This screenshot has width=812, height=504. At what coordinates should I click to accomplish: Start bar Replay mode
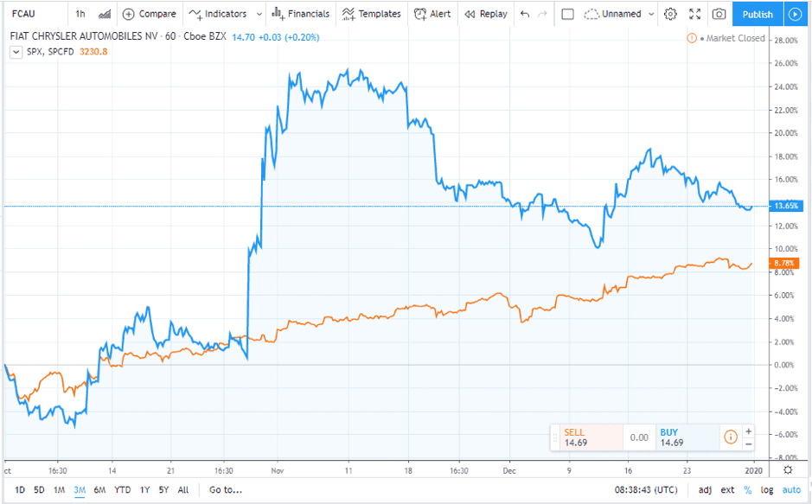click(486, 14)
